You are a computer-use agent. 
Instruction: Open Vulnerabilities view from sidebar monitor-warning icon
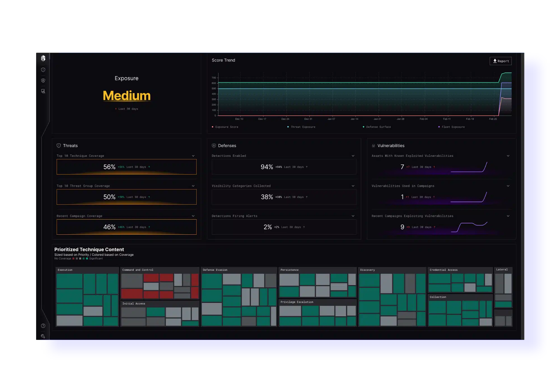tap(43, 91)
